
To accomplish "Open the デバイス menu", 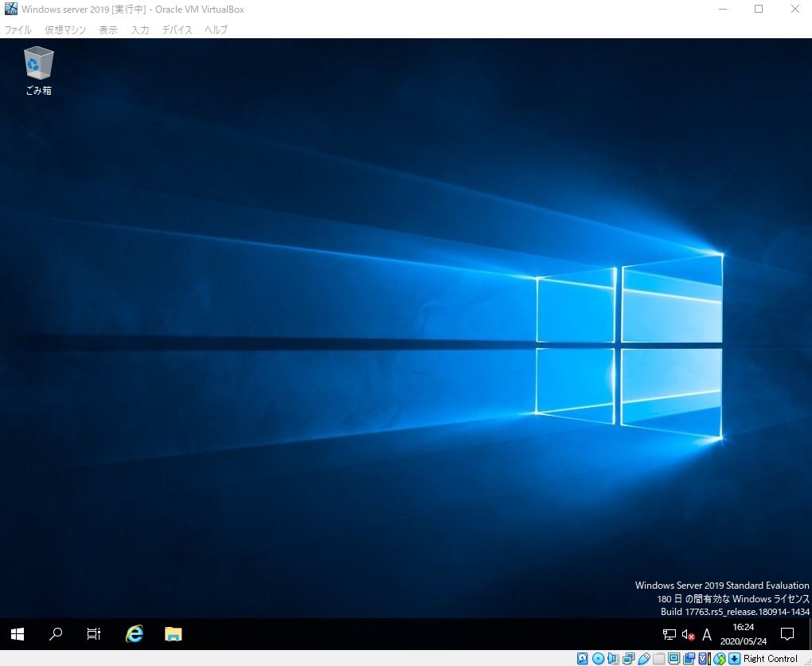I will coord(177,30).
